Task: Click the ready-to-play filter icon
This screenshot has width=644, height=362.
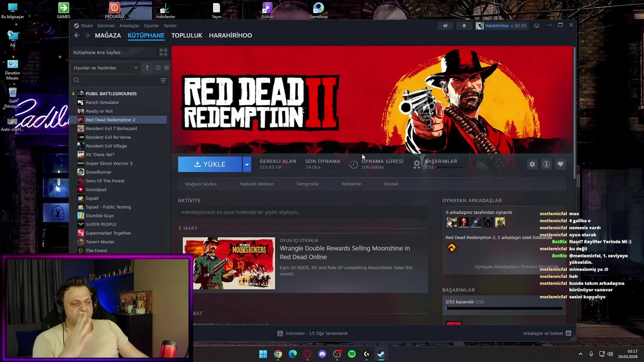Action: (x=167, y=67)
